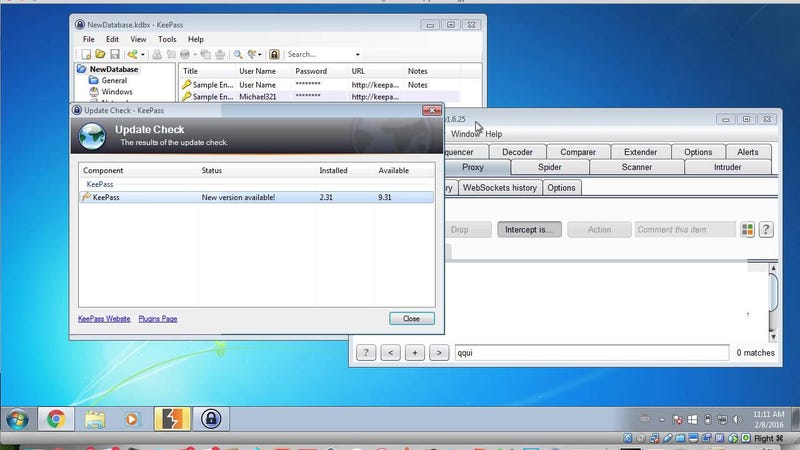The image size is (800, 450).
Task: Click the Show Entries icon in KeePass toolbar
Action: tap(252, 54)
